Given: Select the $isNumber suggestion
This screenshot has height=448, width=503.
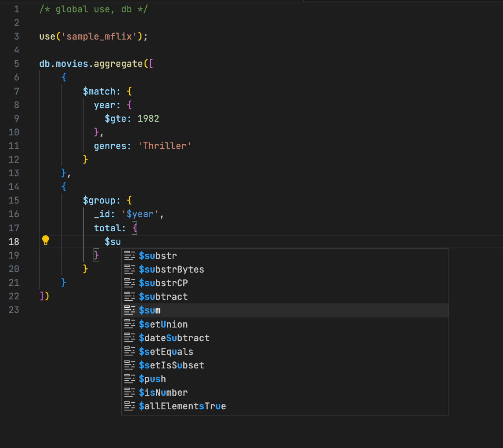Looking at the screenshot, I should click(x=285, y=393).
